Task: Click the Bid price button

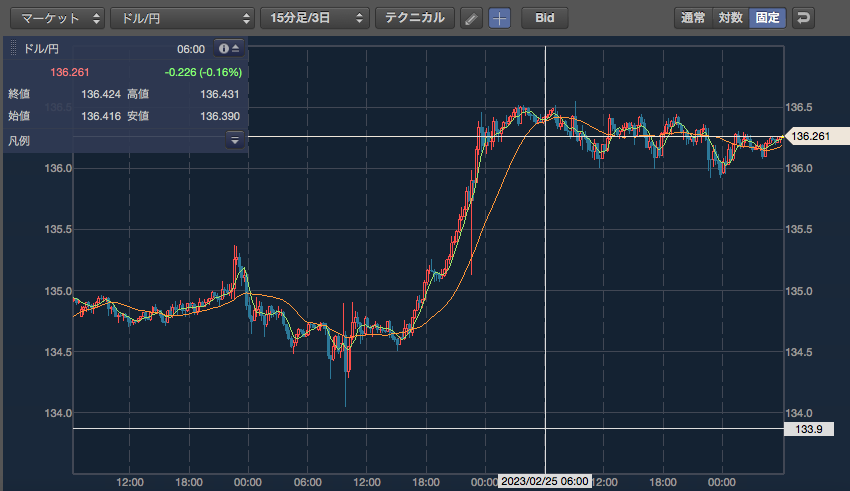Action: [x=545, y=18]
